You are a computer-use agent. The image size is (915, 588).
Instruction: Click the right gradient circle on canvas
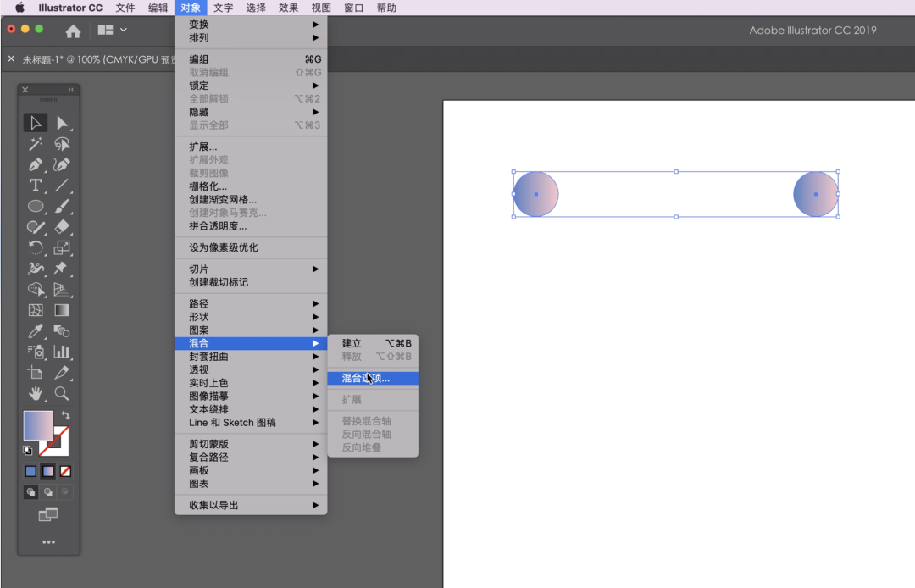click(815, 194)
